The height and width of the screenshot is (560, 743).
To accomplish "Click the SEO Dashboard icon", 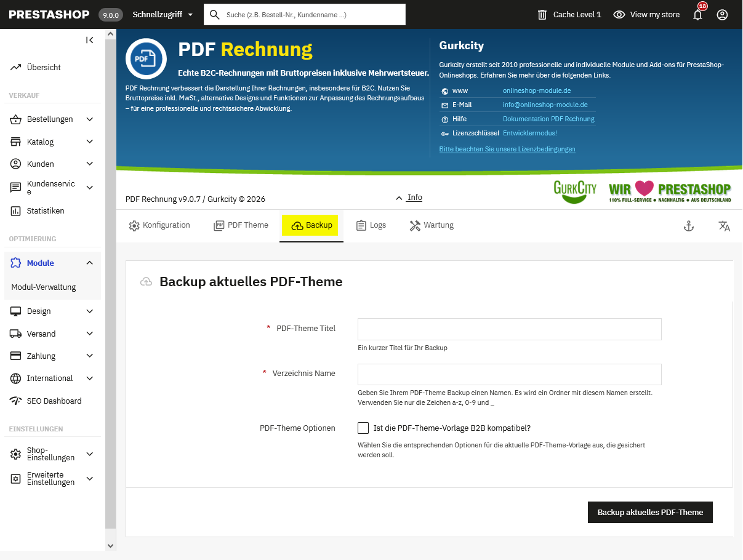I will (16, 401).
